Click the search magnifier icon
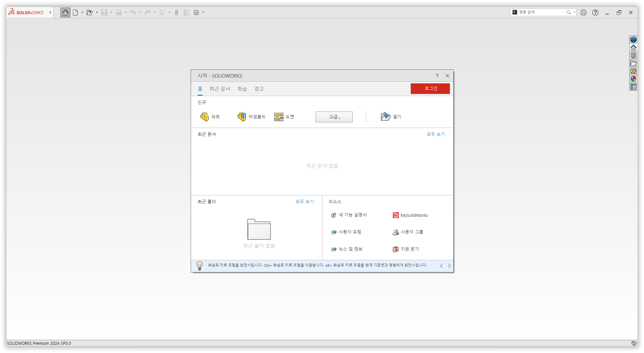Image resolution: width=644 pixels, height=353 pixels. (x=569, y=12)
